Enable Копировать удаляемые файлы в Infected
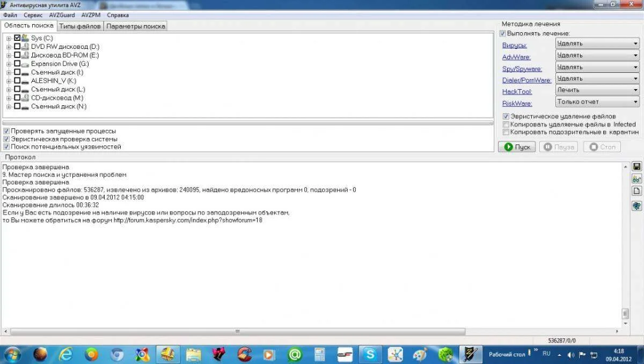The width and height of the screenshot is (644, 364). point(506,124)
